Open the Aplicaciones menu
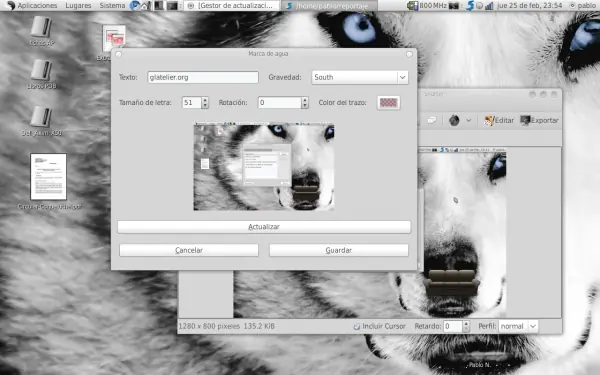This screenshot has height=375, width=600. tap(38, 5)
